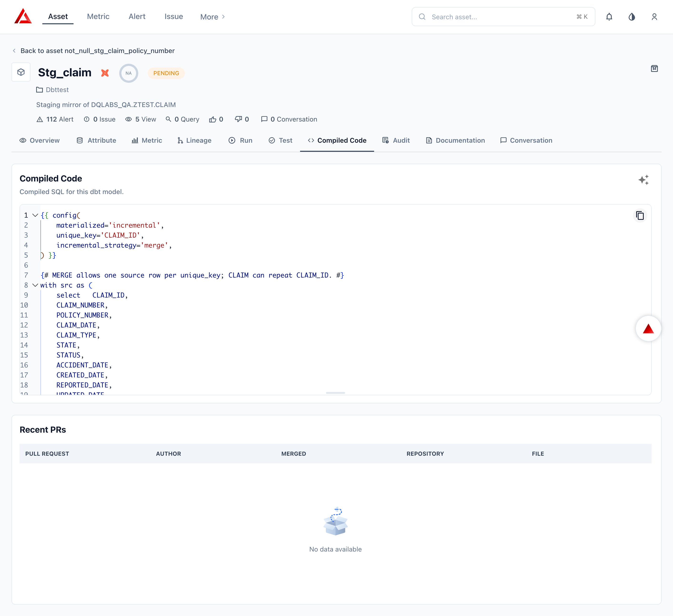The height and width of the screenshot is (616, 673).
Task: Open the Metric navigation item in header
Action: click(98, 16)
